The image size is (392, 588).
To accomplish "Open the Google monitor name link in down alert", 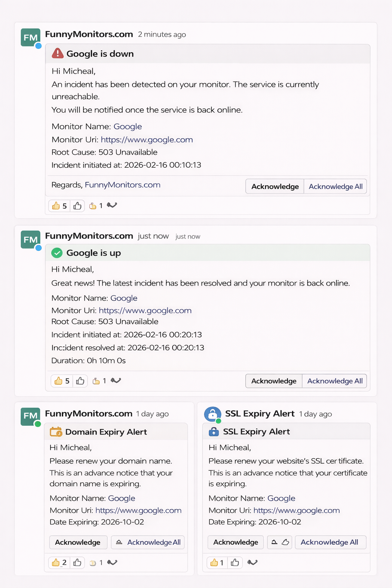I will [128, 126].
